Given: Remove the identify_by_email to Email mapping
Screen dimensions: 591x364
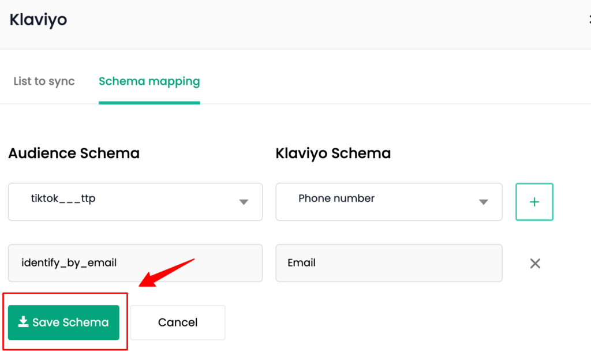Looking at the screenshot, I should pyautogui.click(x=535, y=264).
